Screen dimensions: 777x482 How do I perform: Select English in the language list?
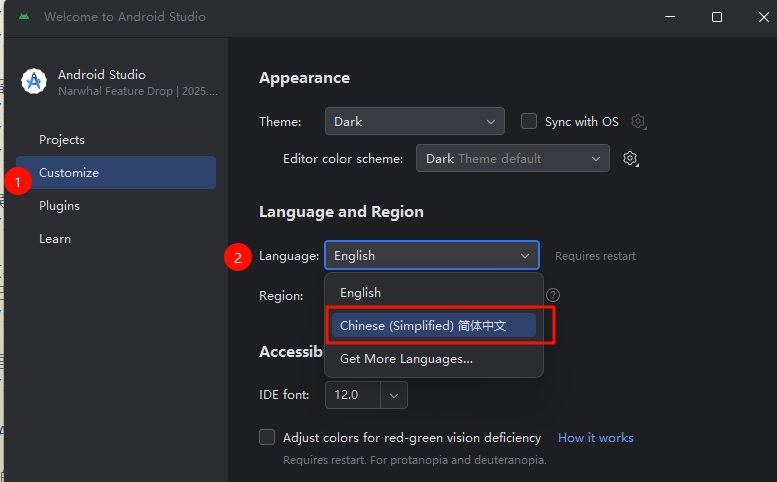(x=434, y=293)
